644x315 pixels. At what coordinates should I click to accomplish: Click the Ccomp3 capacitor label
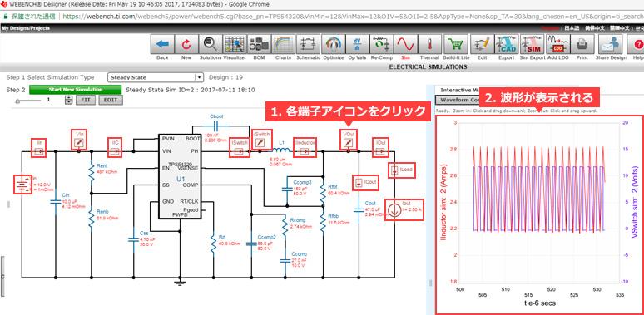301,182
